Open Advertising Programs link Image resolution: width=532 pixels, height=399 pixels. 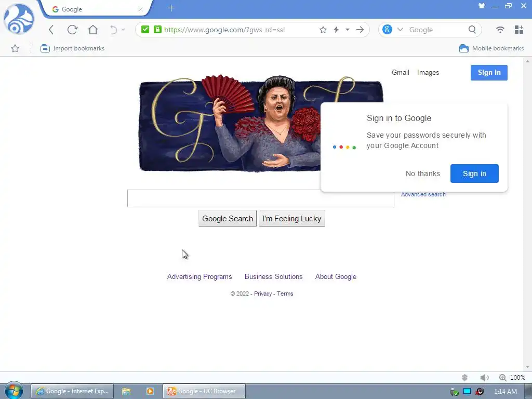click(x=199, y=276)
